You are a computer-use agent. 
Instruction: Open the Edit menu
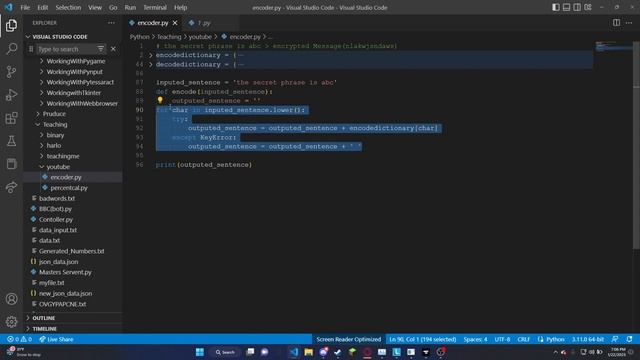(42, 7)
